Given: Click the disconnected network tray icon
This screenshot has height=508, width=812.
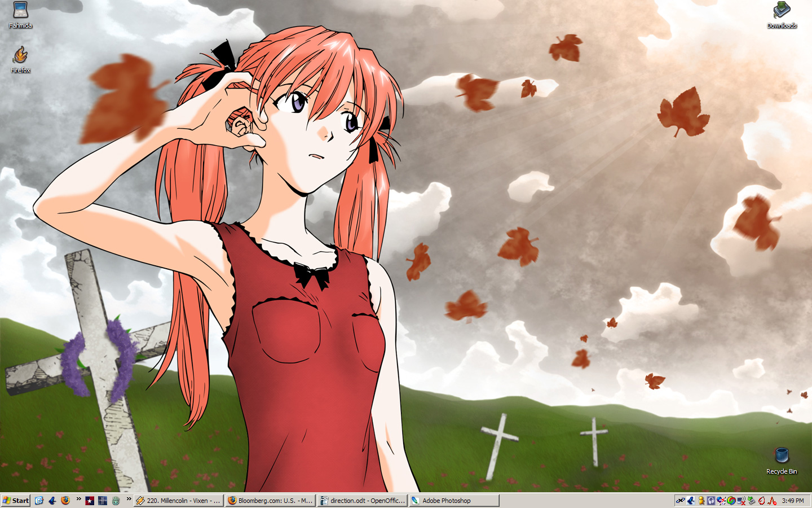Looking at the screenshot, I should point(742,501).
